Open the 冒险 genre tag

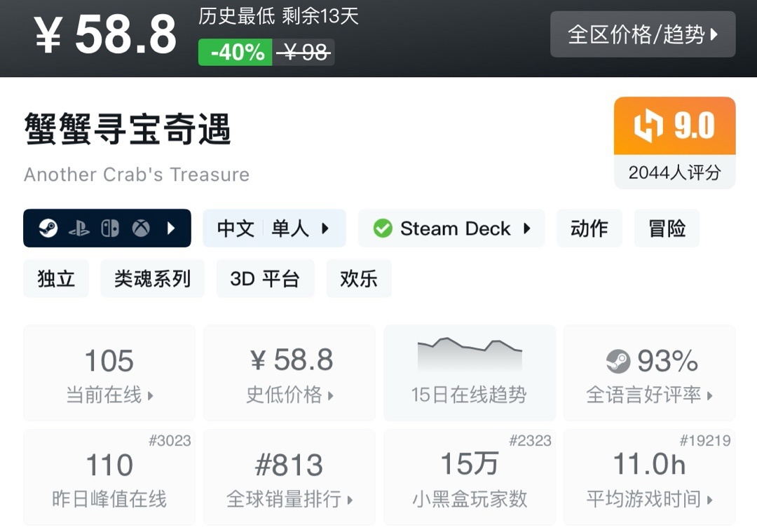pyautogui.click(x=667, y=229)
